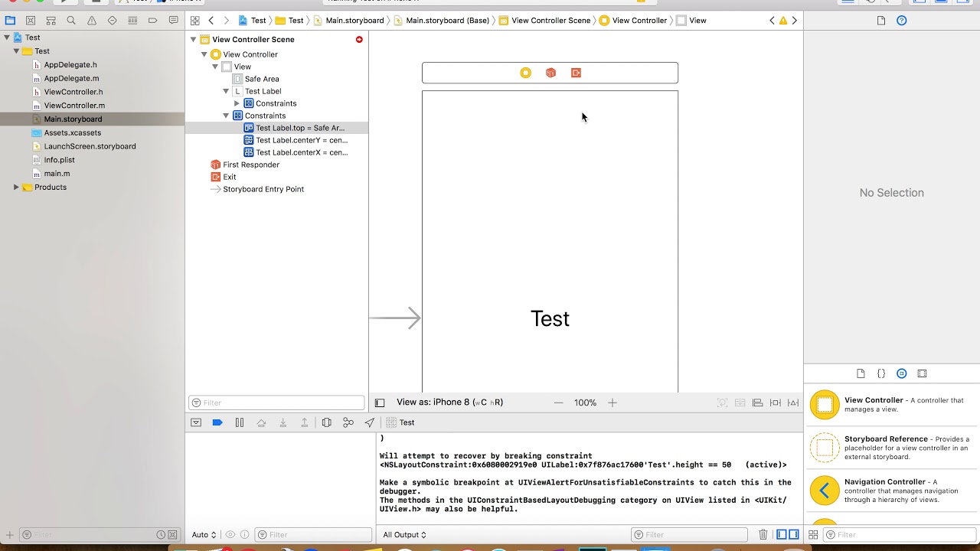Screen dimensions: 980x551
Task: Go back in editor history
Action: [x=211, y=21]
